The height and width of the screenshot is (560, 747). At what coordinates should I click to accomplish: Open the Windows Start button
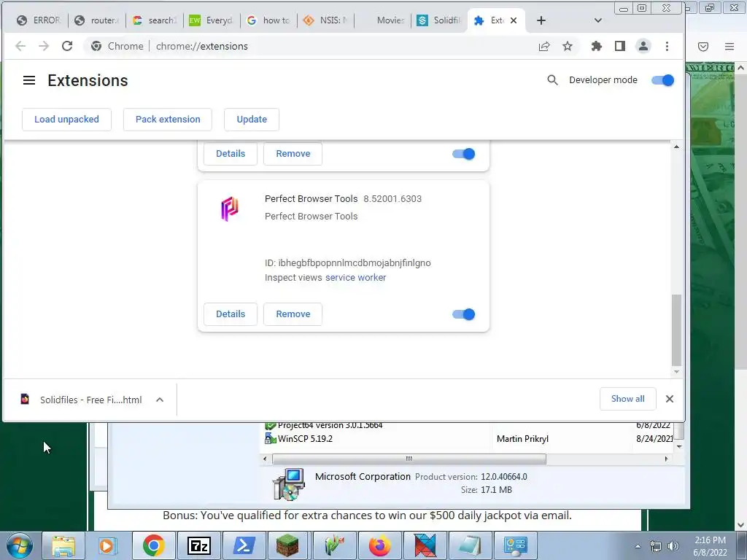(x=19, y=545)
